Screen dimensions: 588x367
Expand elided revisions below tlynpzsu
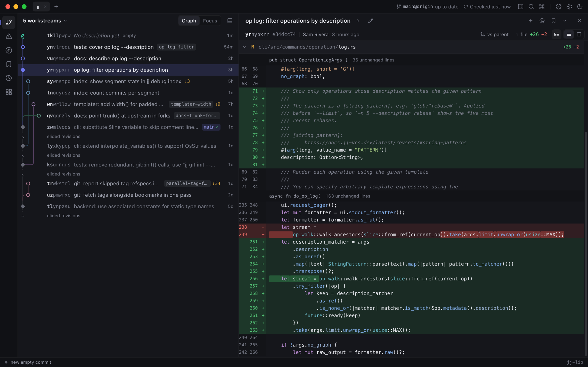coord(63,216)
